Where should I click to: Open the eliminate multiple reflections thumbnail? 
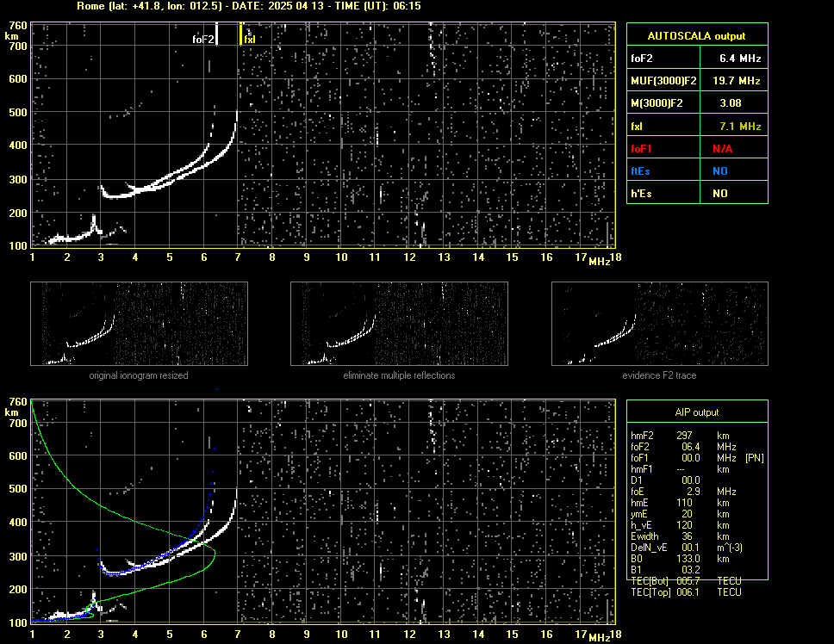[x=399, y=324]
